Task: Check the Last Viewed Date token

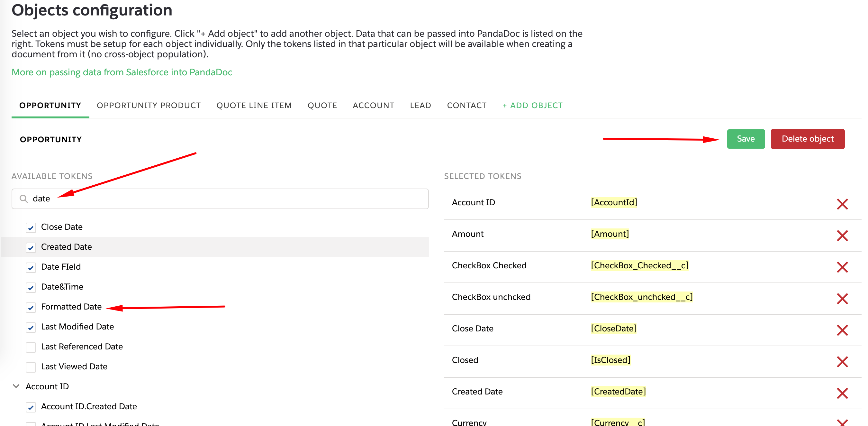Action: (31, 367)
